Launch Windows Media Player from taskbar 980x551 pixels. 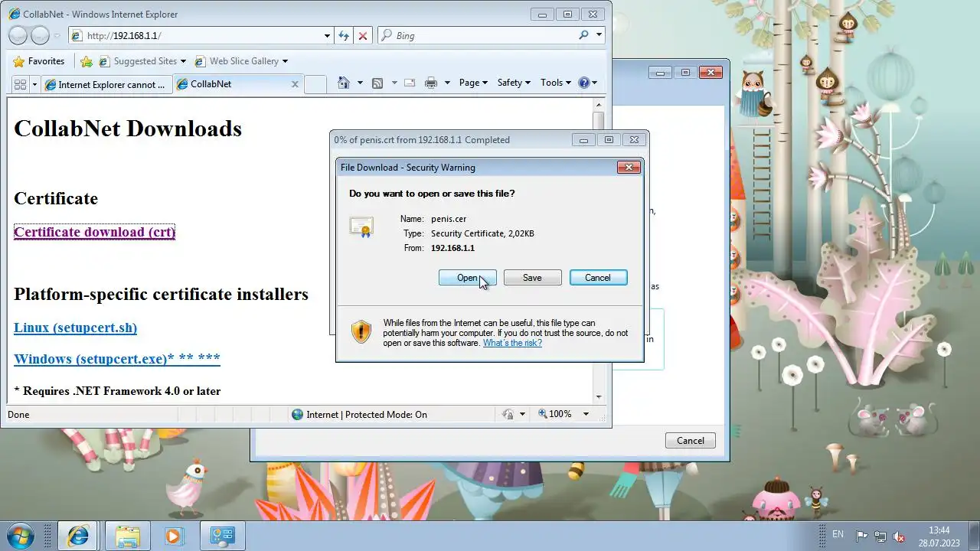click(x=174, y=535)
